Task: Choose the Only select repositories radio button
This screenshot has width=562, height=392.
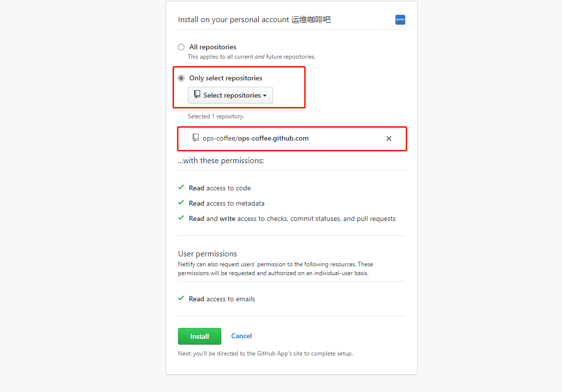Action: click(x=181, y=78)
